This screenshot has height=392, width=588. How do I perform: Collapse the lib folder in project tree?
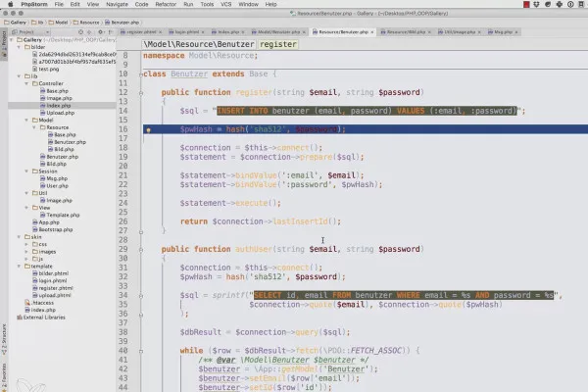pos(19,76)
